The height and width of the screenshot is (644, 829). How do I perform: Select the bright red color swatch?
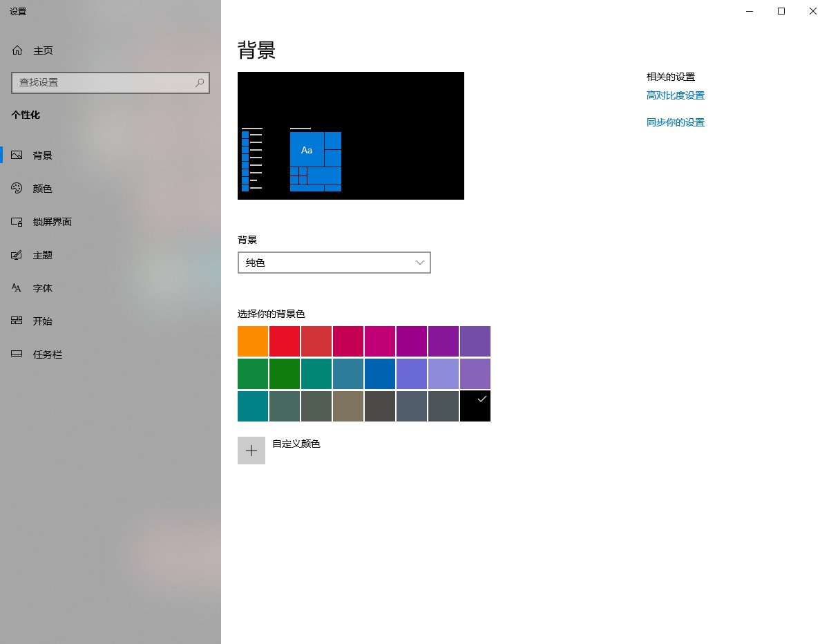click(285, 341)
